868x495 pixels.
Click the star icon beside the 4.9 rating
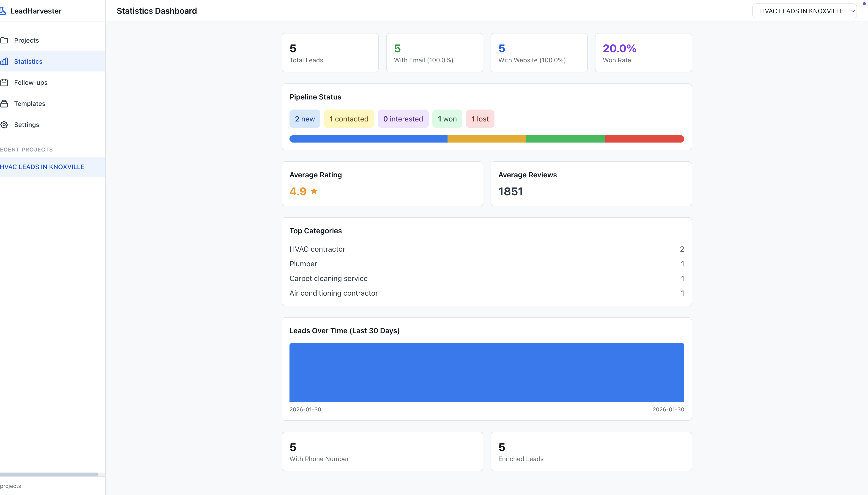click(314, 191)
